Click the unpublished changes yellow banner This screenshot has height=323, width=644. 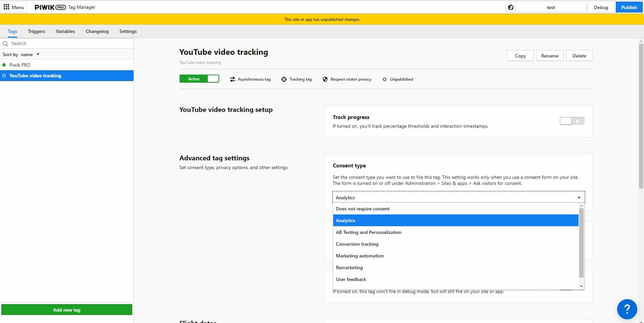322,19
